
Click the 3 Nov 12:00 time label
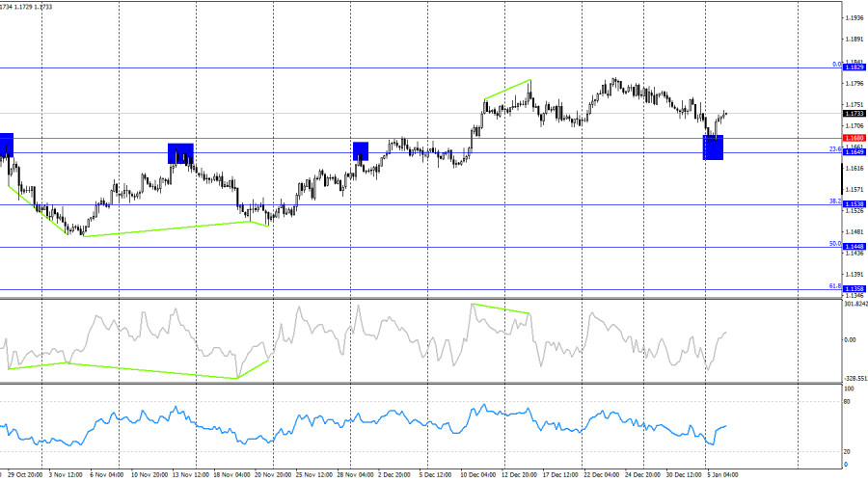[x=66, y=475]
